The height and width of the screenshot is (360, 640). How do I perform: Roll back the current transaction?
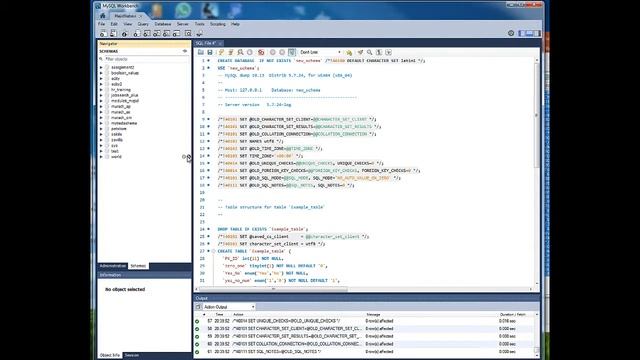click(282, 52)
